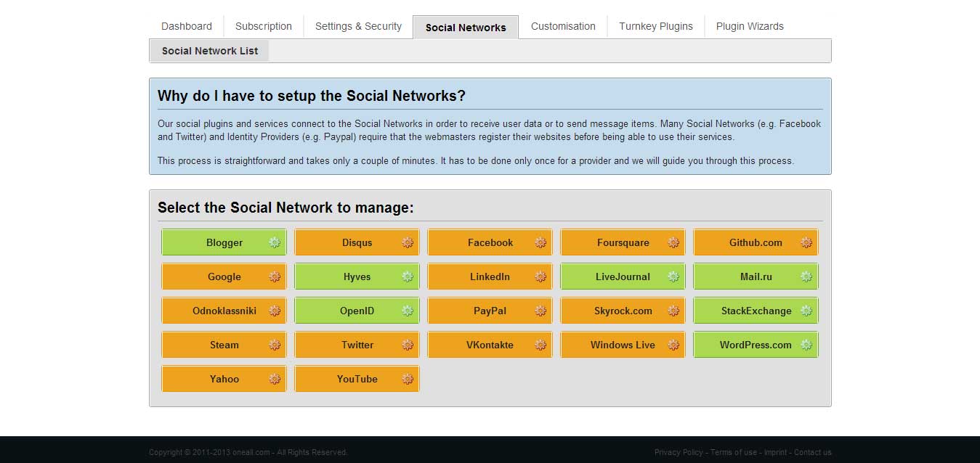Follow the Contact us footer link

[x=813, y=452]
